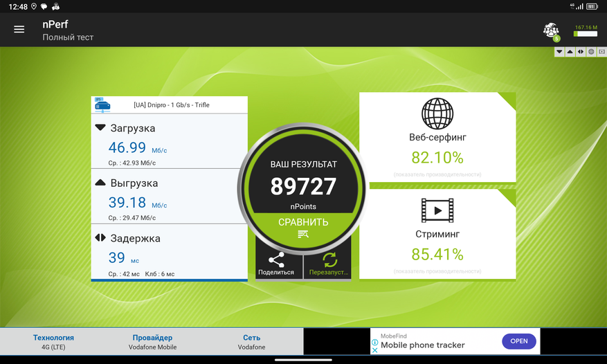Click the server icon beside Dnipro label

pyautogui.click(x=102, y=105)
